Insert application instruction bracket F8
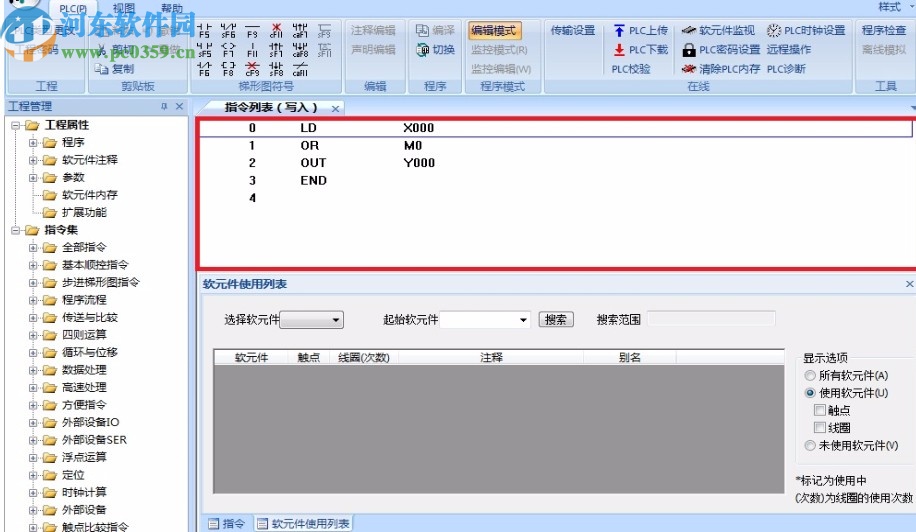Screen dimensions: 916x532 click(228, 69)
